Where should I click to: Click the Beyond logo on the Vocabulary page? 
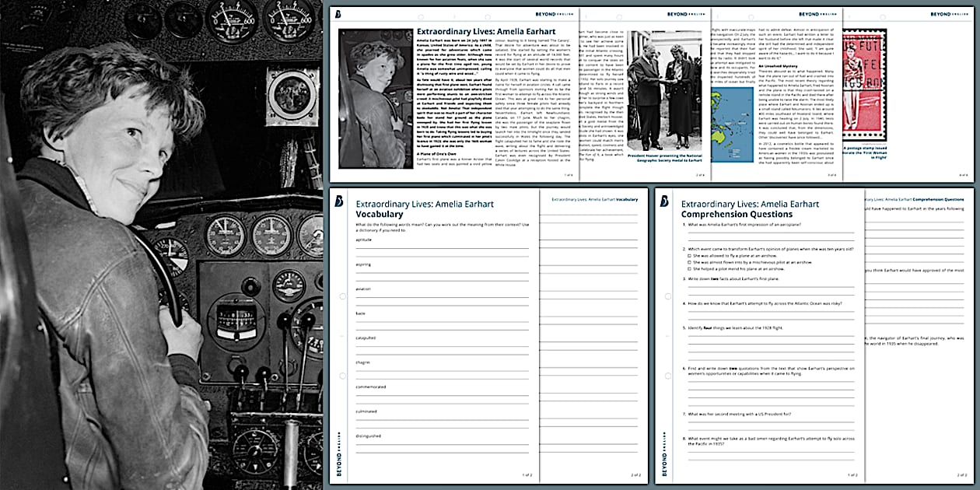pos(339,202)
